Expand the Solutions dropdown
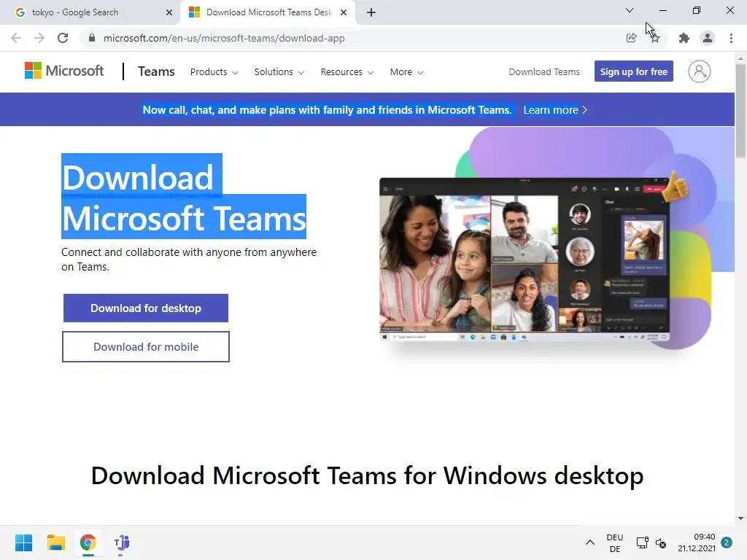The width and height of the screenshot is (747, 560). click(279, 72)
